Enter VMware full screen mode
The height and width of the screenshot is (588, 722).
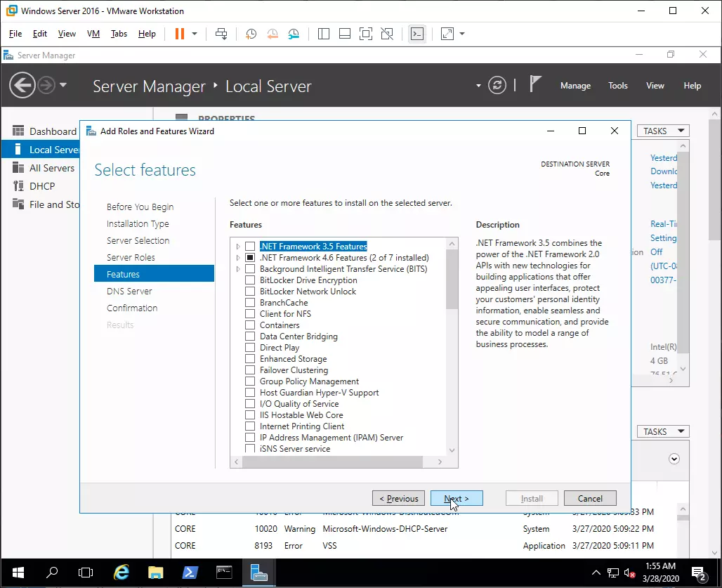366,34
